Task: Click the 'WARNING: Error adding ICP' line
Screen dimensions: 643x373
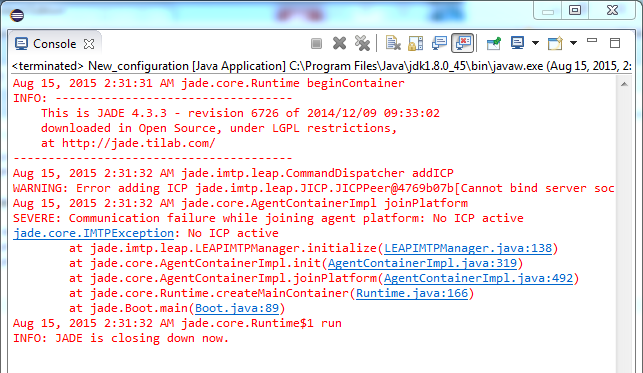Action: click(x=314, y=188)
